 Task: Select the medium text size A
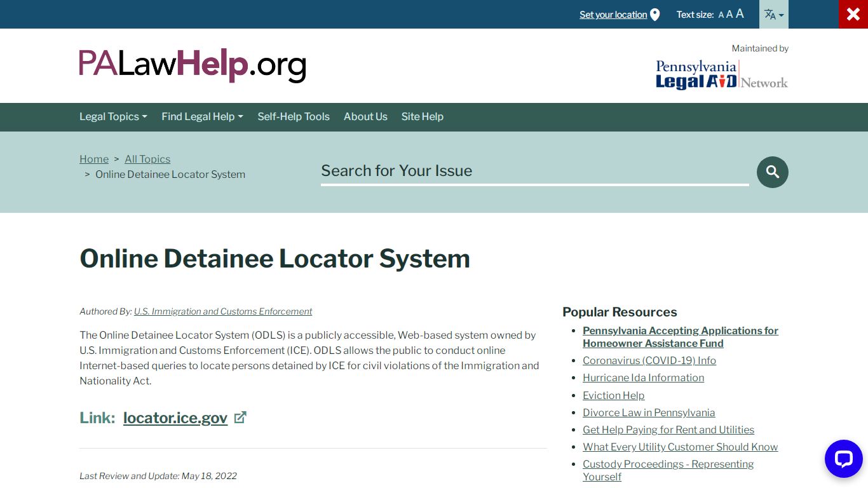pos(729,14)
